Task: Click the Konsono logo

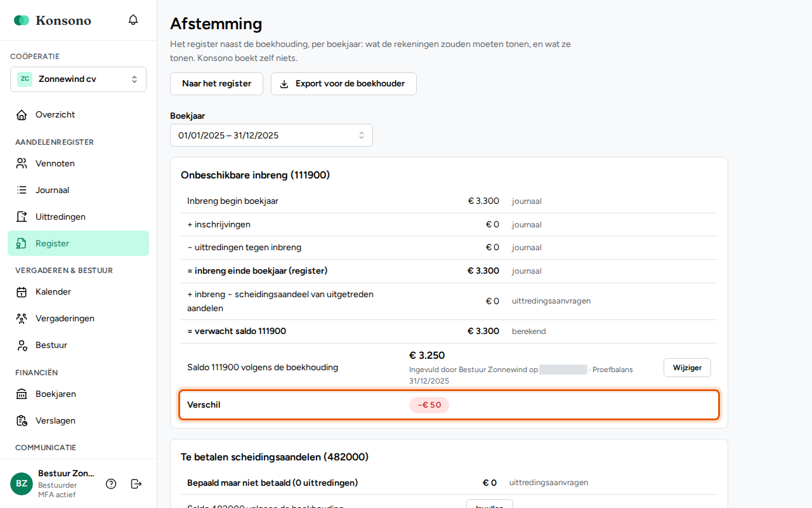Action: [x=53, y=20]
